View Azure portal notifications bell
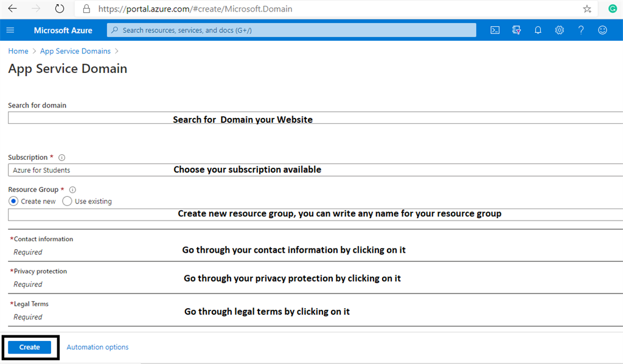623x364 pixels. click(x=538, y=30)
